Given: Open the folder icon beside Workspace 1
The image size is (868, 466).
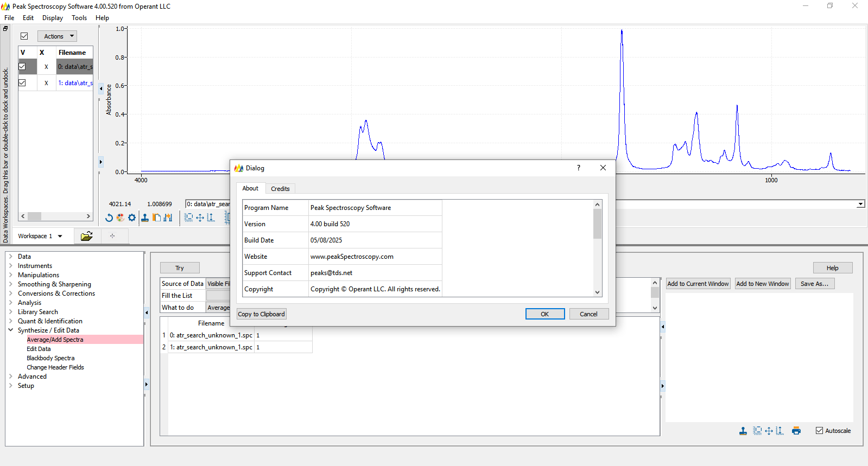Looking at the screenshot, I should (87, 236).
